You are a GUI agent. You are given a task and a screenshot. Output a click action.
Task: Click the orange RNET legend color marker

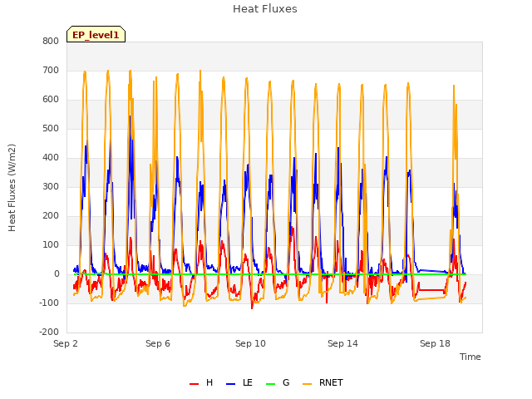coord(307,384)
